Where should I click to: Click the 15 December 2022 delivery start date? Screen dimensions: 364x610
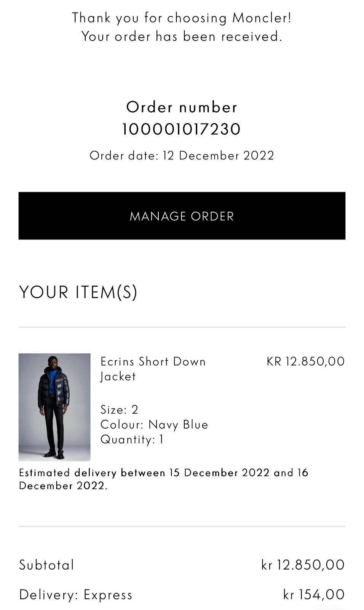[219, 473]
